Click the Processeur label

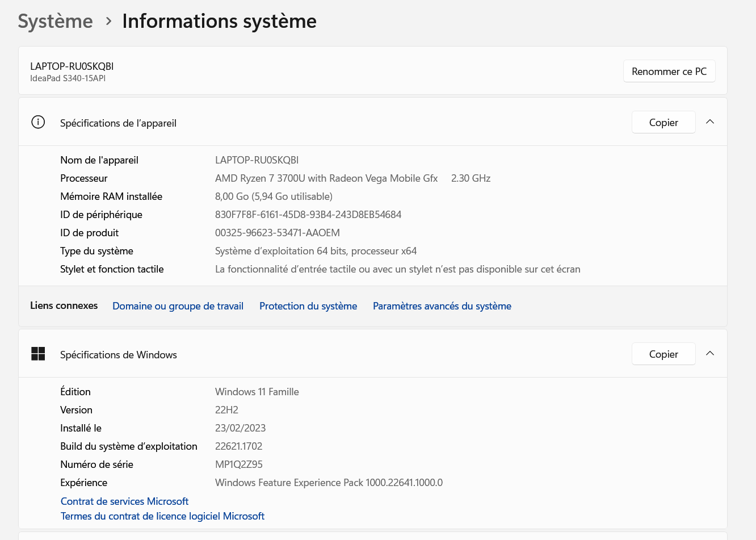pos(84,178)
